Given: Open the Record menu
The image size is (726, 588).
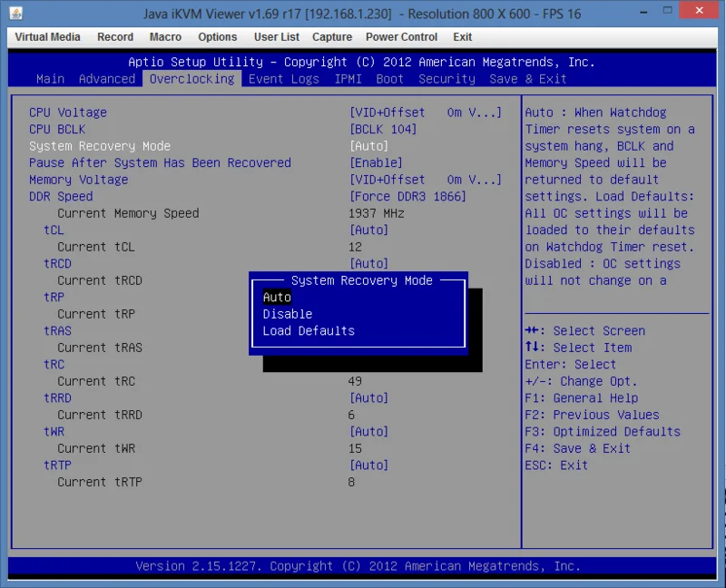Looking at the screenshot, I should (x=115, y=37).
